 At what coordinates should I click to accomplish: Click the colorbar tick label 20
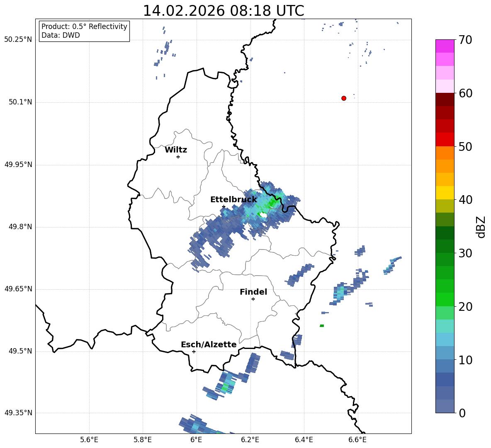(x=465, y=307)
